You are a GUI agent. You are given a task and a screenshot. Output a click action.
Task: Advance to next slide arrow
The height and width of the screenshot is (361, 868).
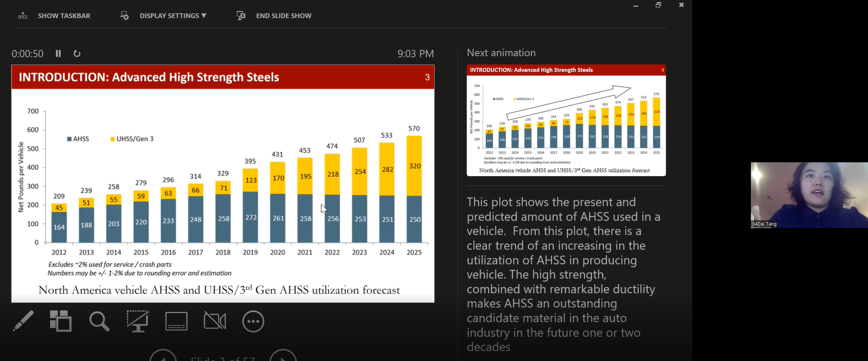coord(283,356)
